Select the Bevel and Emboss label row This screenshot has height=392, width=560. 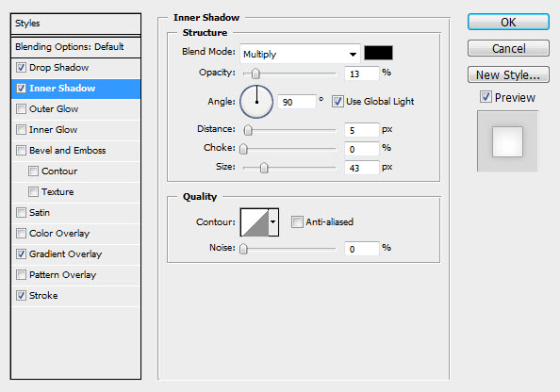(x=75, y=151)
